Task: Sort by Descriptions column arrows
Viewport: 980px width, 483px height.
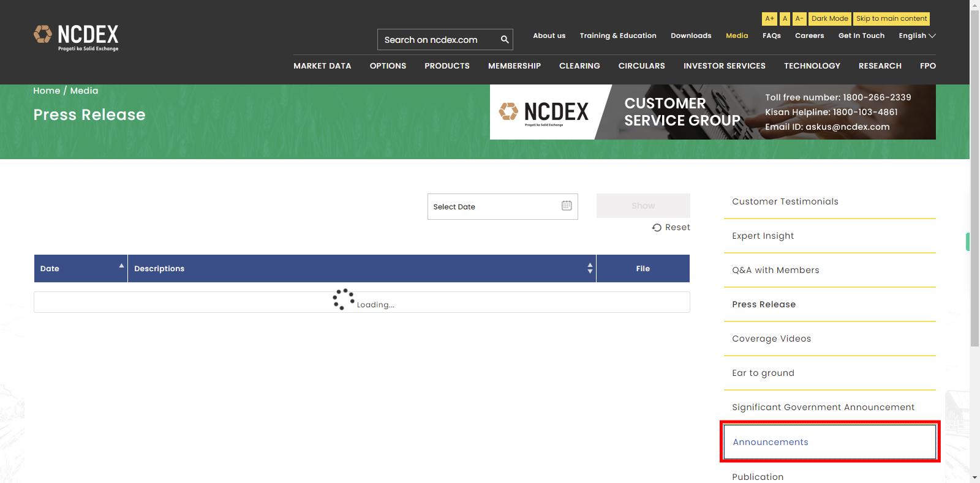Action: coord(590,268)
